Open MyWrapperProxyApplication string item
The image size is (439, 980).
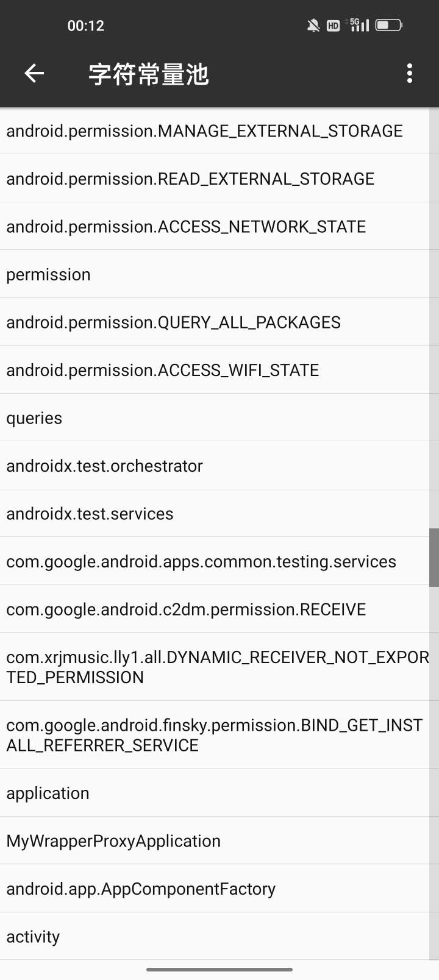(215, 840)
